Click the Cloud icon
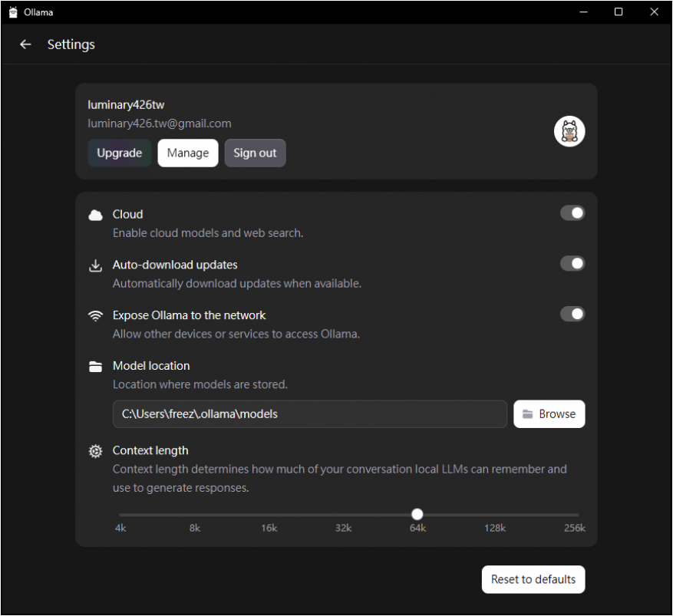The height and width of the screenshot is (616, 673). (95, 215)
